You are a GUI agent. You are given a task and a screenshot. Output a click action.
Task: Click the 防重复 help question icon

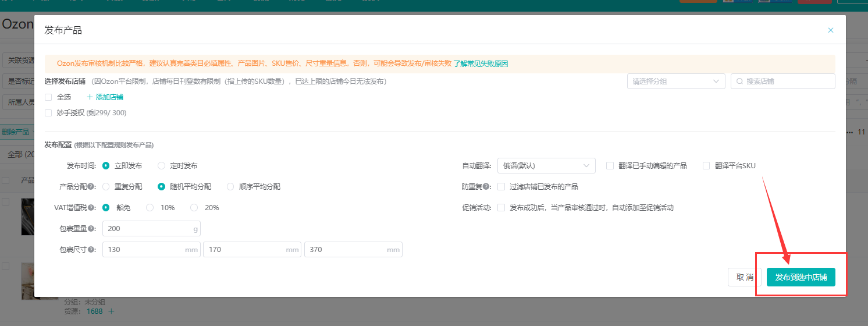tap(485, 187)
